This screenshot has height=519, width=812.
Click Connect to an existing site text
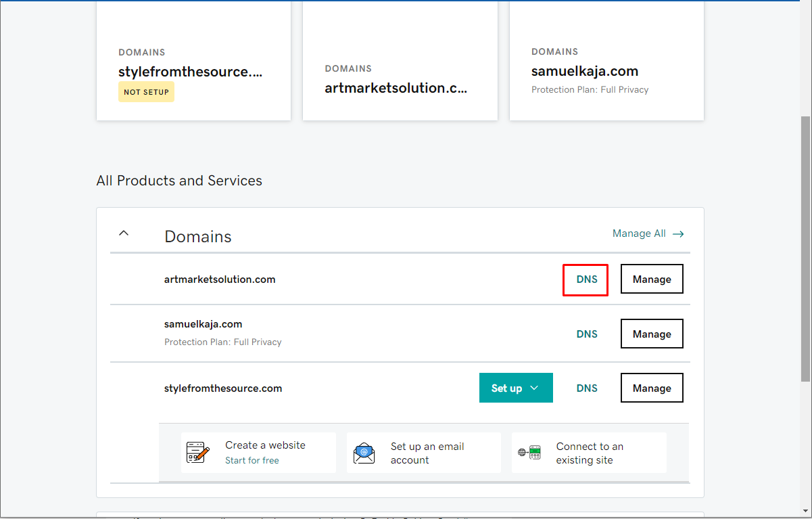[590, 453]
